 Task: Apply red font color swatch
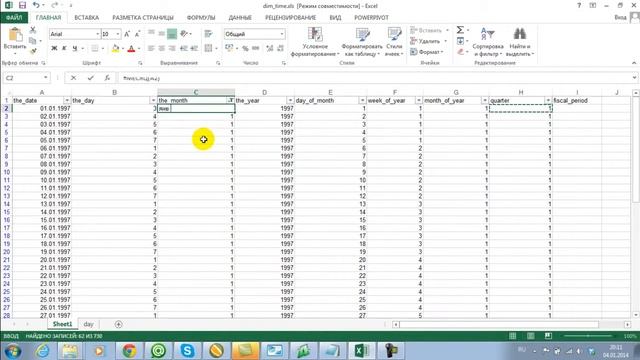131,48
